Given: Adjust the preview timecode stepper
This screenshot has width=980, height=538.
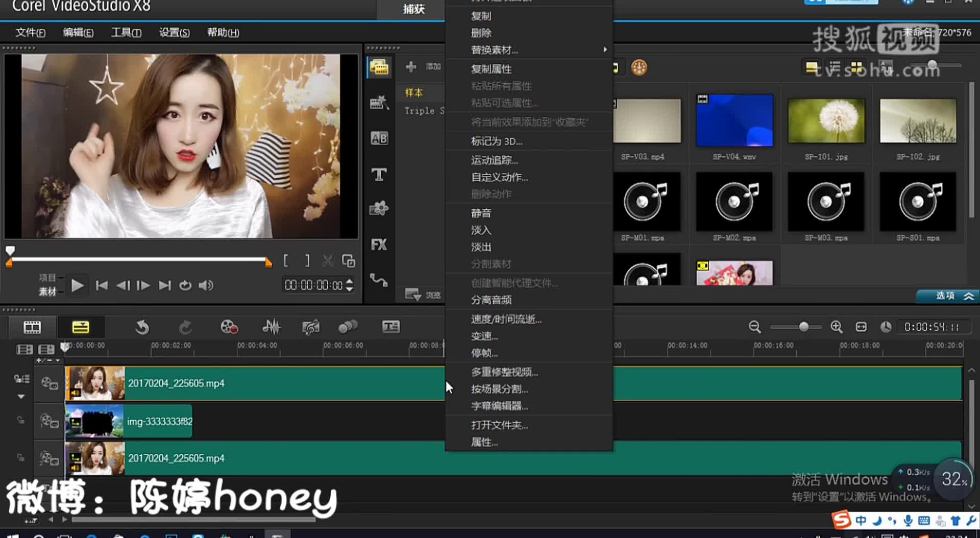Looking at the screenshot, I should click(x=350, y=285).
